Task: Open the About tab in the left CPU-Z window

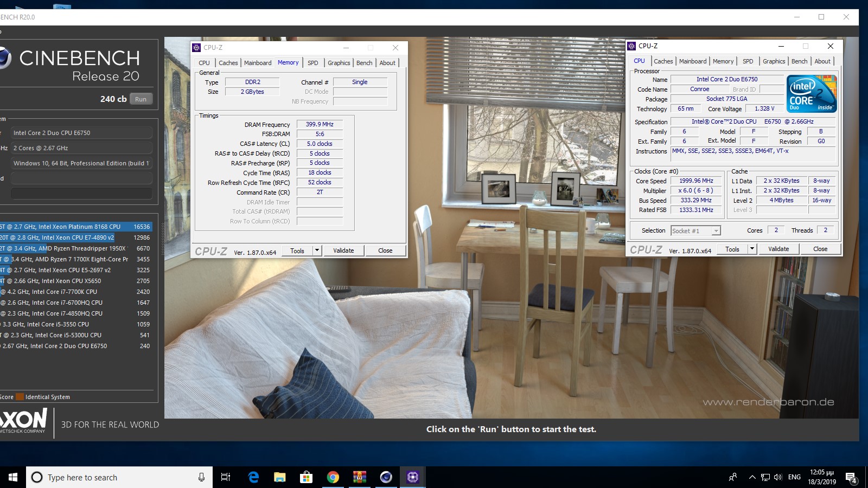Action: pyautogui.click(x=387, y=63)
